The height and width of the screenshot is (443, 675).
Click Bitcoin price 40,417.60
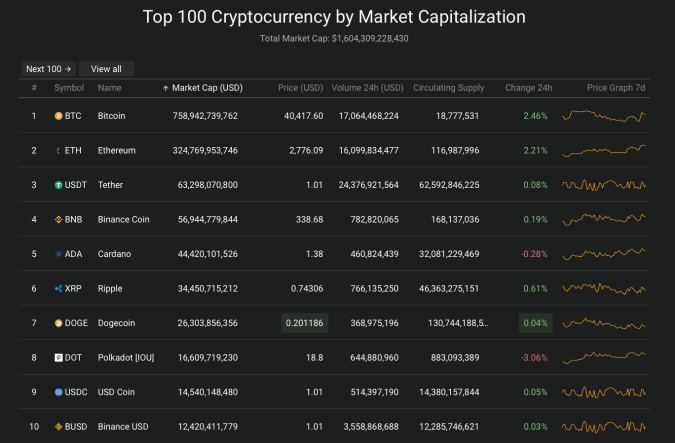303,116
